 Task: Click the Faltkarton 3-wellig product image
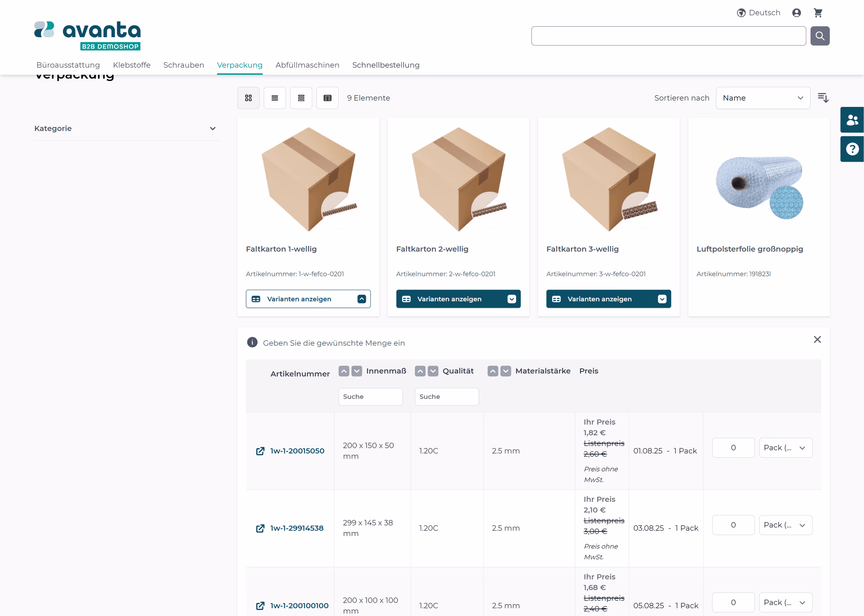pos(609,179)
